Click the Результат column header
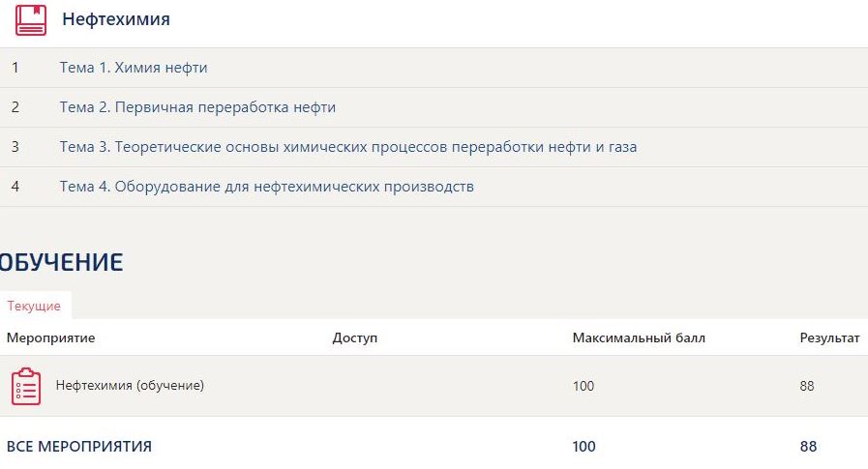This screenshot has height=469, width=868. click(829, 337)
